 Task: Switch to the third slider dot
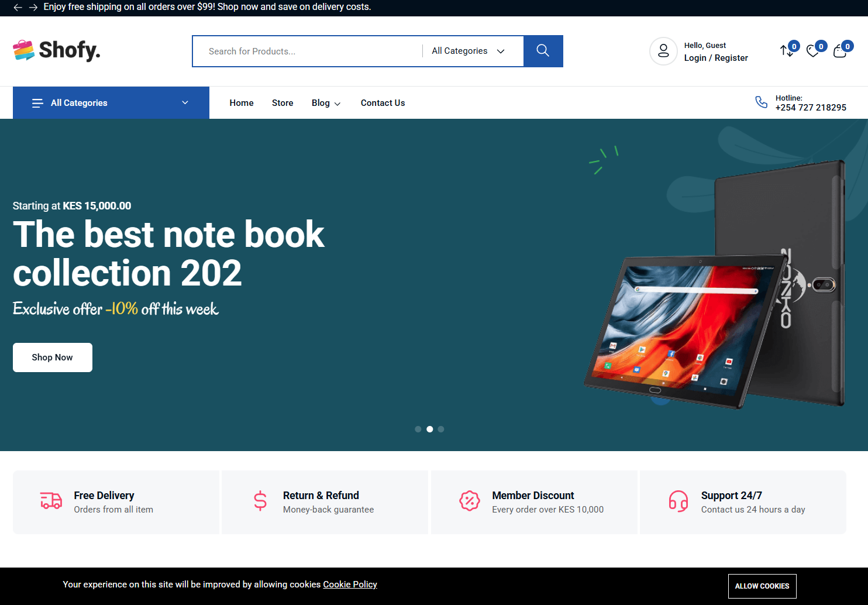click(441, 429)
